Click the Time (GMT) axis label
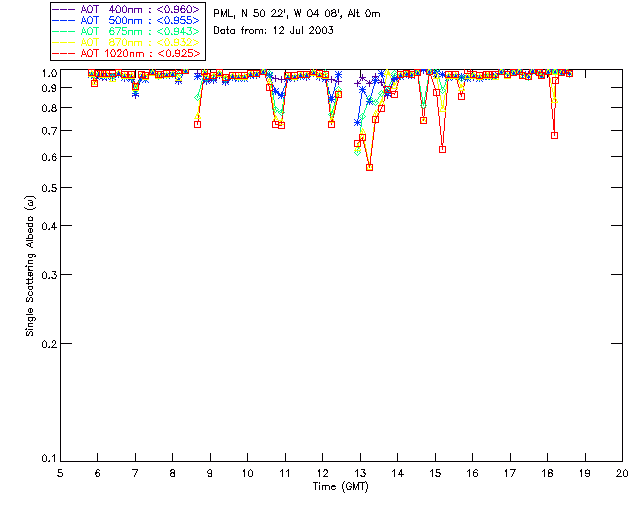The image size is (640, 512). pyautogui.click(x=340, y=487)
